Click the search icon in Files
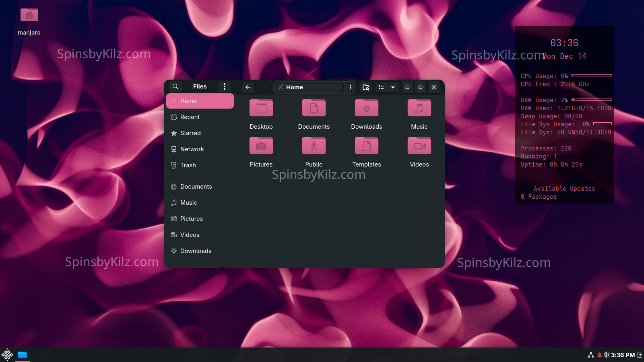The width and height of the screenshot is (644, 362). pyautogui.click(x=175, y=87)
